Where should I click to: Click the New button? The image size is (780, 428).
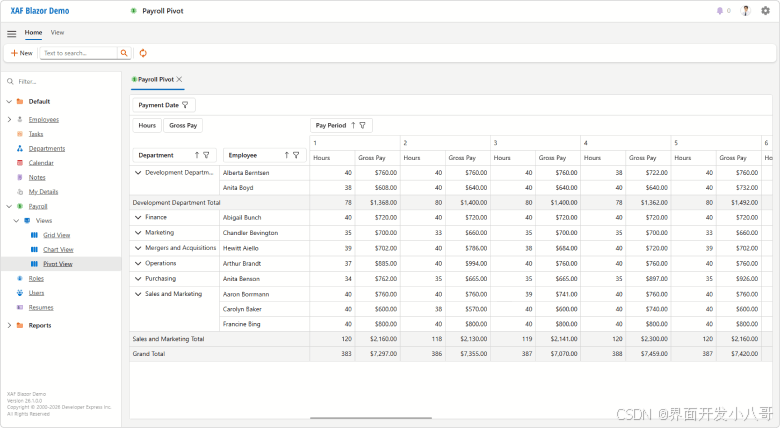tap(22, 53)
